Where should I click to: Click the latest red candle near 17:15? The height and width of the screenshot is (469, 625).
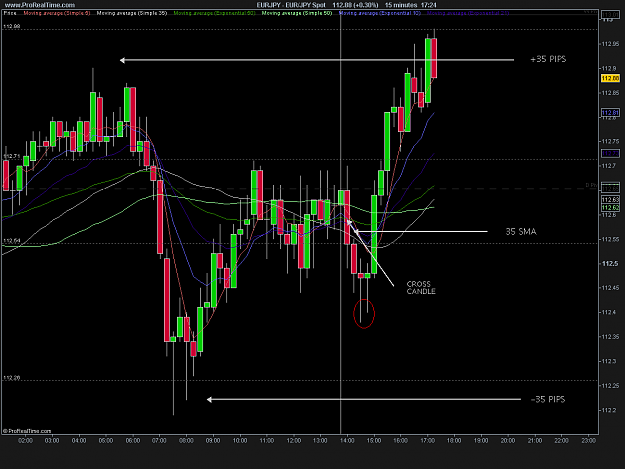pyautogui.click(x=434, y=58)
